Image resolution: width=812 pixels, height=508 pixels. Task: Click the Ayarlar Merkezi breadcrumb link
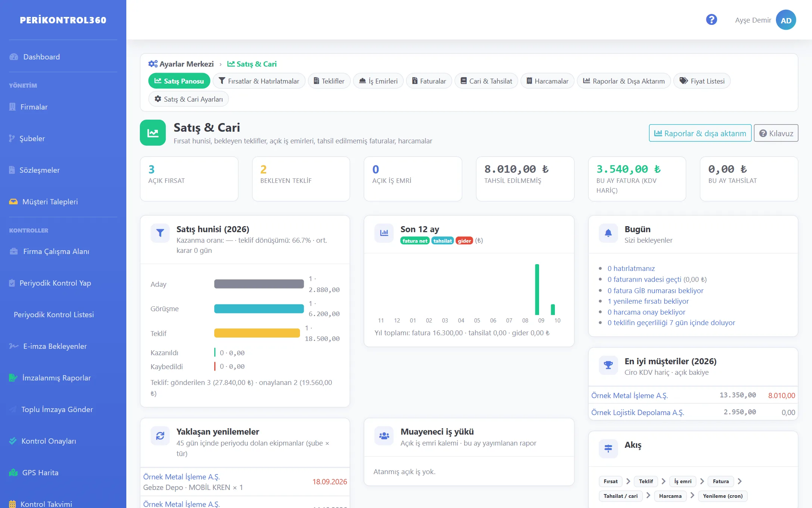tap(181, 64)
